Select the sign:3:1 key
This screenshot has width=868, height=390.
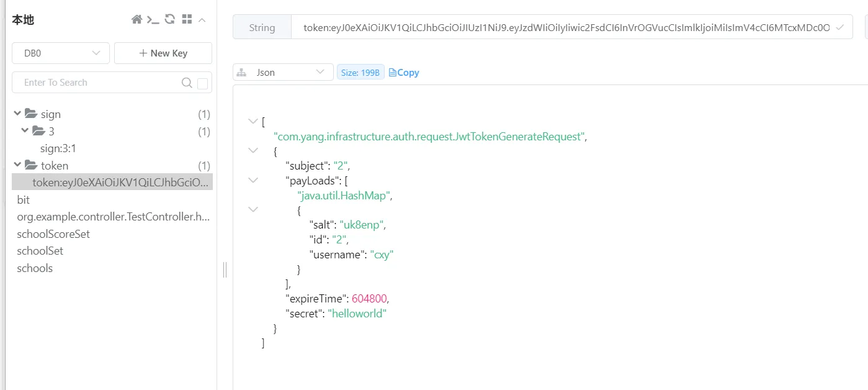click(58, 148)
